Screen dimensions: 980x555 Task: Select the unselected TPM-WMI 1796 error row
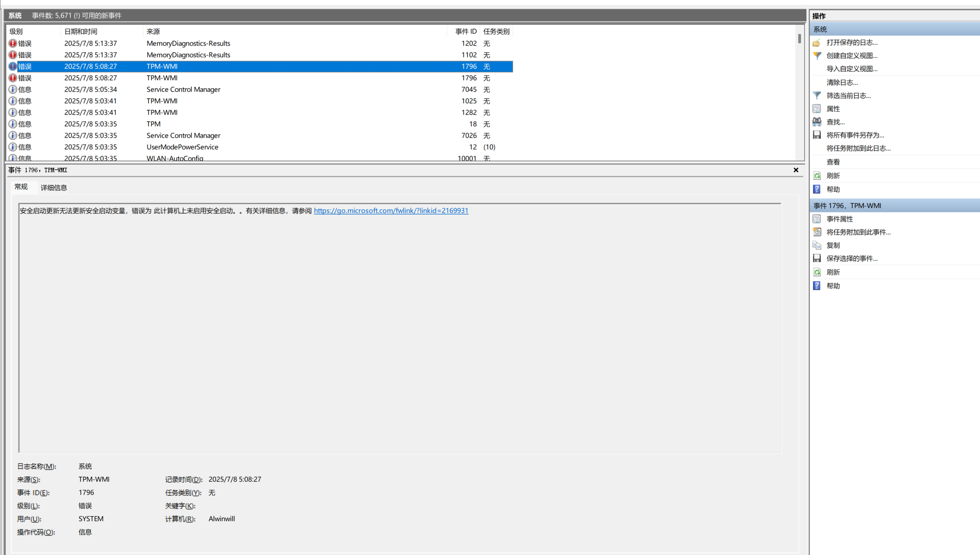pos(260,78)
